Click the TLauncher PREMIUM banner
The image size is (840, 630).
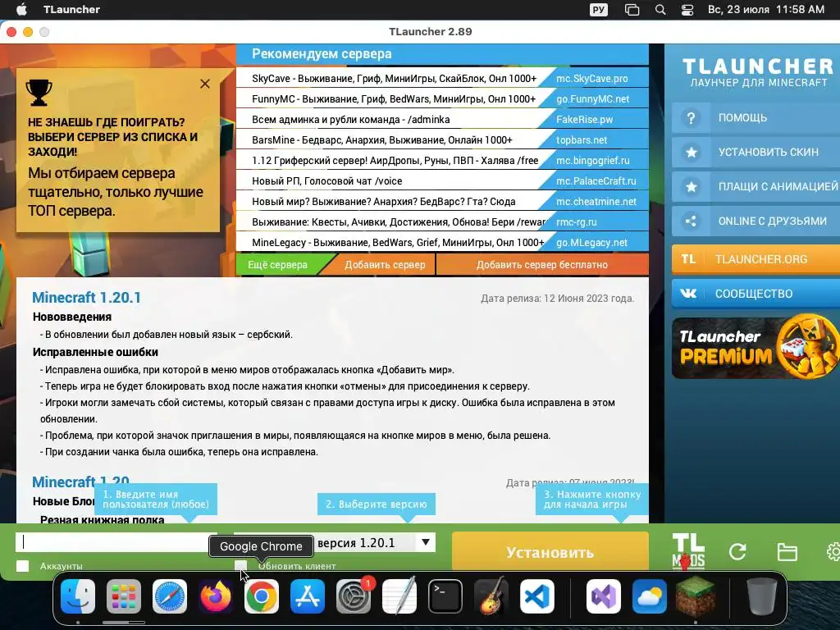click(756, 348)
